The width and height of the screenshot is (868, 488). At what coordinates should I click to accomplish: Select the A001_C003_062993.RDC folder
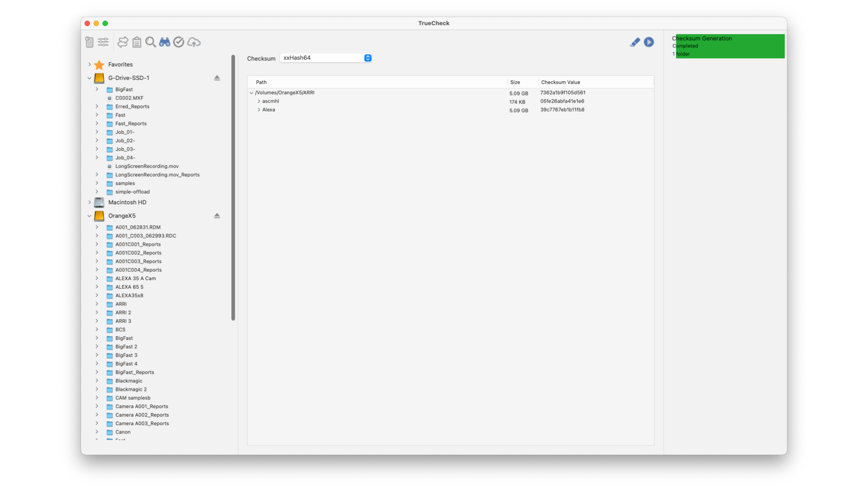[146, 236]
